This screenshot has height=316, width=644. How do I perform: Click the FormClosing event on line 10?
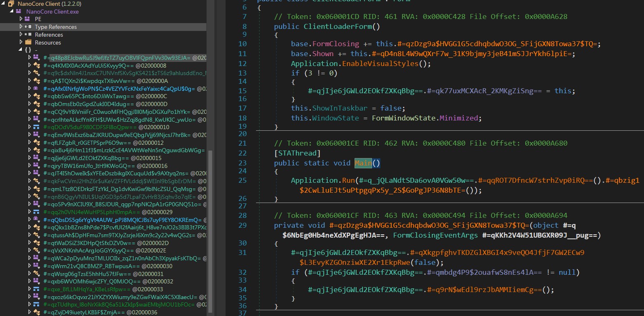pyautogui.click(x=336, y=44)
